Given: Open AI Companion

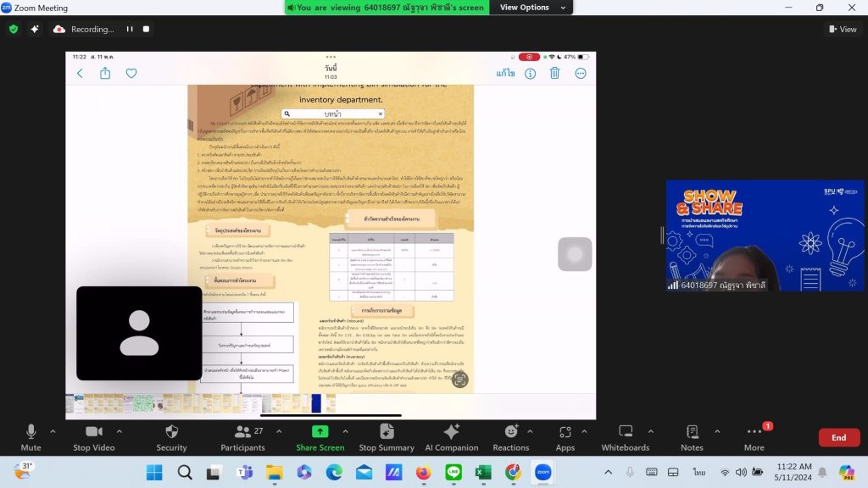Looking at the screenshot, I should click(x=452, y=437).
